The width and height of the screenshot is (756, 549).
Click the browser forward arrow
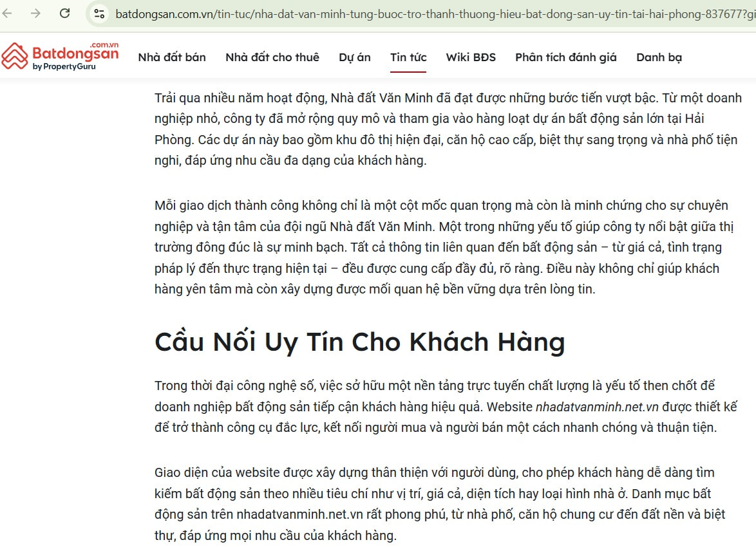(35, 14)
